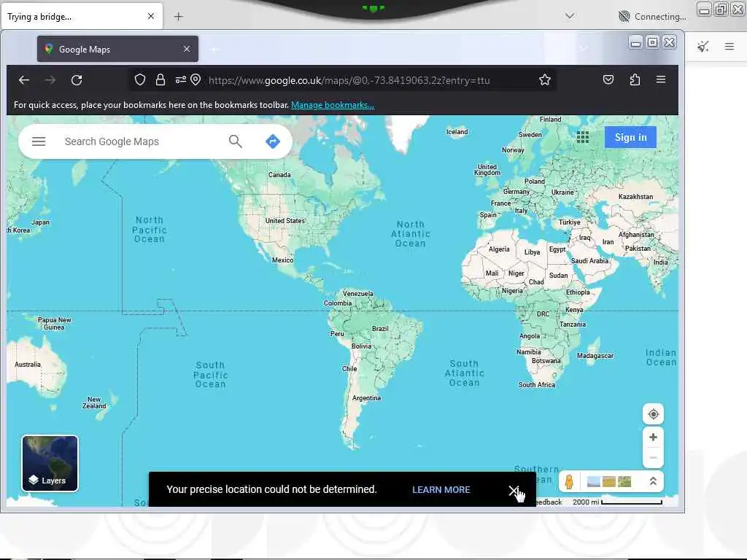Click the Iceland map label
Viewport: 747px width, 560px height.
(x=457, y=132)
